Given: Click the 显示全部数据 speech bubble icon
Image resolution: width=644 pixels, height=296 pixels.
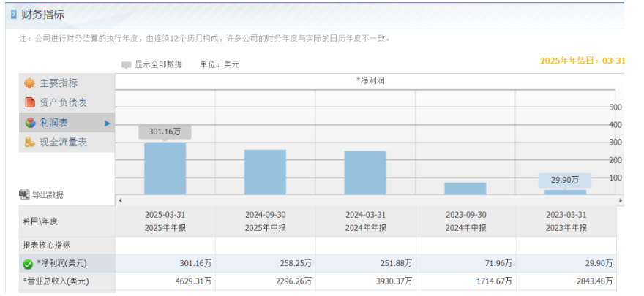Looking at the screenshot, I should tap(126, 65).
